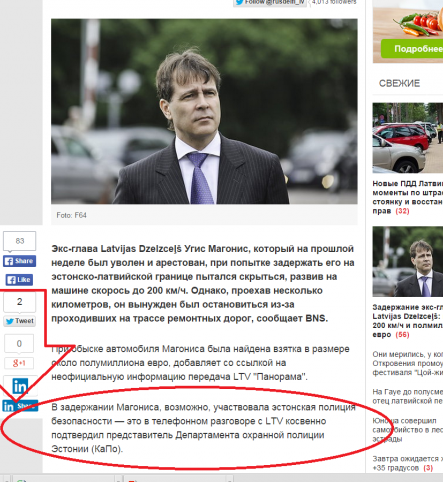The height and width of the screenshot is (482, 443).
Task: Click the green Подробнее button in the ad
Action: tap(413, 49)
